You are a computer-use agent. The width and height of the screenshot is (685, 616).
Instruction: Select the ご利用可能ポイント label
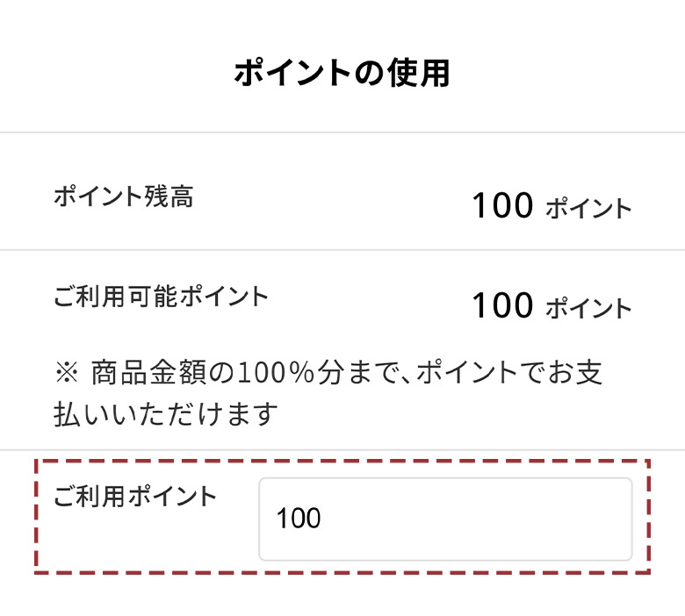(x=161, y=297)
